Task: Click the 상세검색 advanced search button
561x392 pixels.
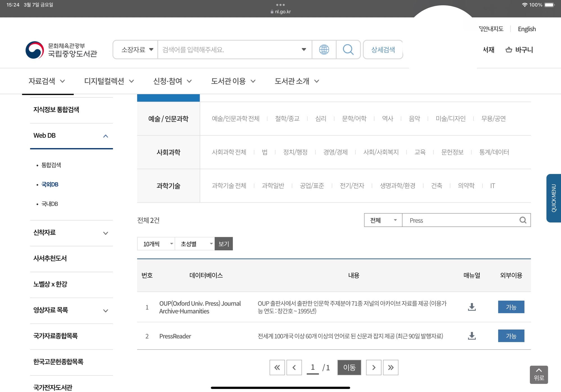Action: [x=383, y=50]
